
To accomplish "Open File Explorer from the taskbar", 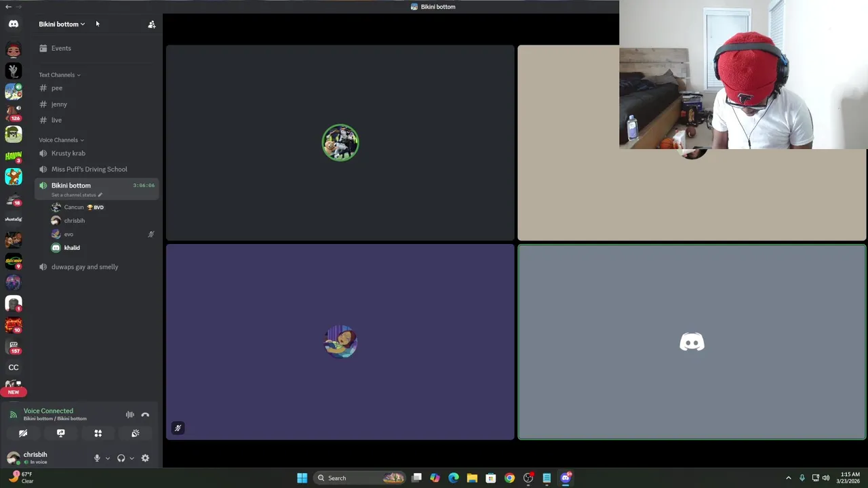I will point(472,479).
